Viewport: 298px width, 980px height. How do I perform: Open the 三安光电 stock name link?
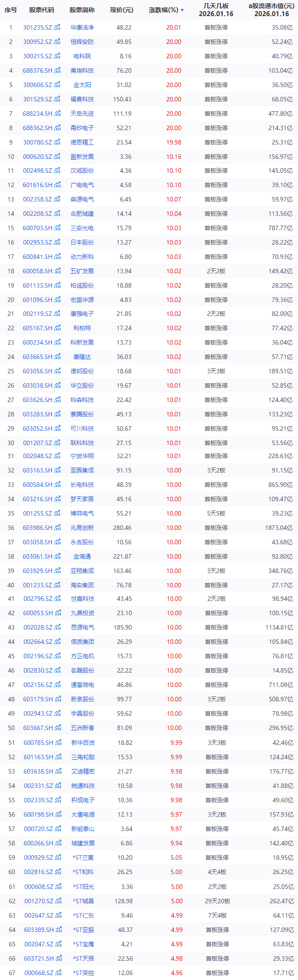pos(82,228)
